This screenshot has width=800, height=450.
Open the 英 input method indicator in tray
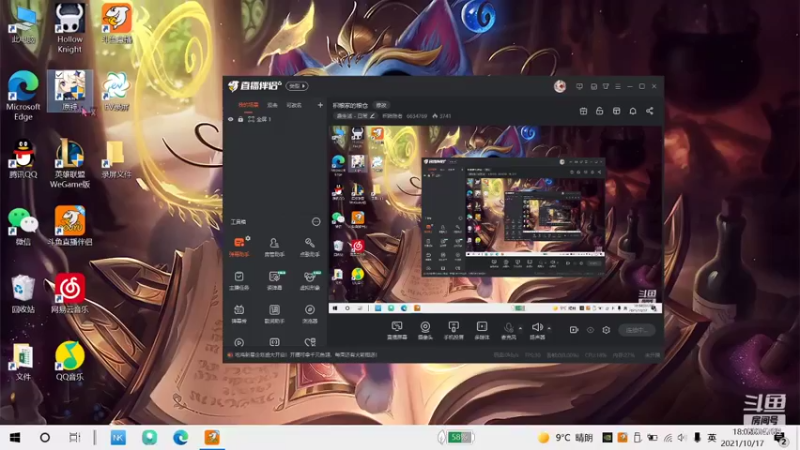tap(712, 438)
